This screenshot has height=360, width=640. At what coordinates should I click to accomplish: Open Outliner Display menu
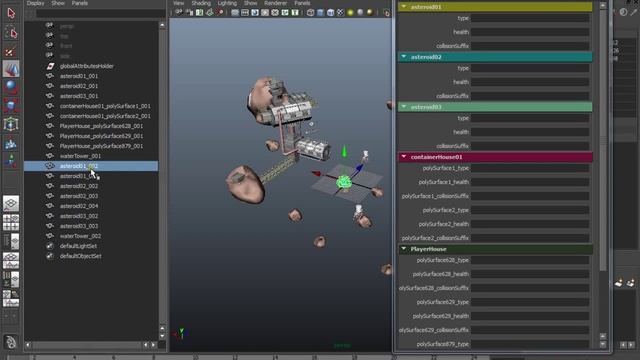click(36, 3)
